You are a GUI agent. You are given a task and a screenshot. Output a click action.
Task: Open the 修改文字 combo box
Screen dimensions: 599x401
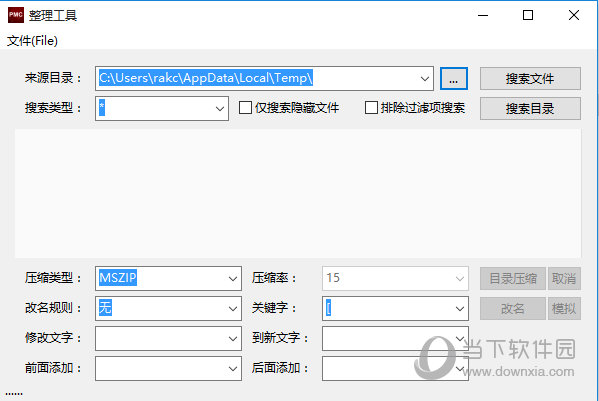coord(168,338)
